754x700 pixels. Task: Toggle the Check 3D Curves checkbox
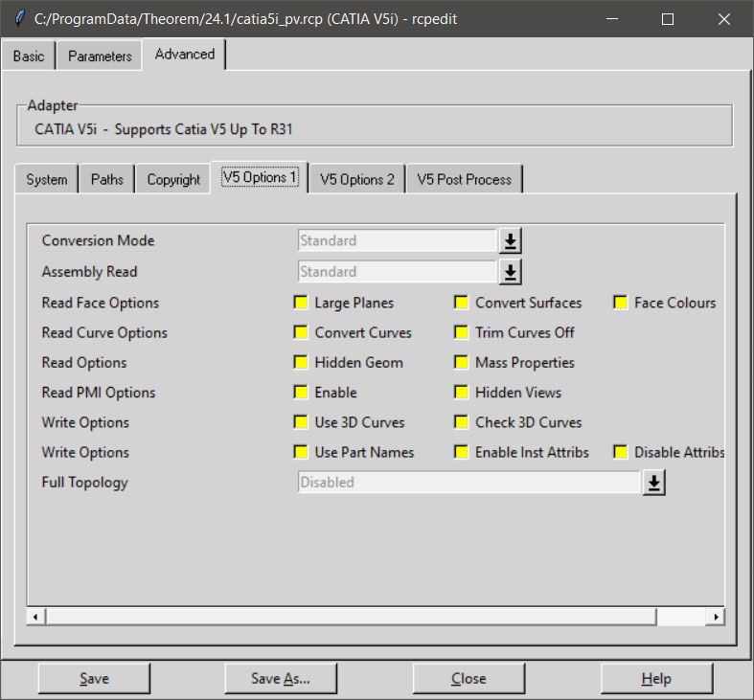(461, 422)
